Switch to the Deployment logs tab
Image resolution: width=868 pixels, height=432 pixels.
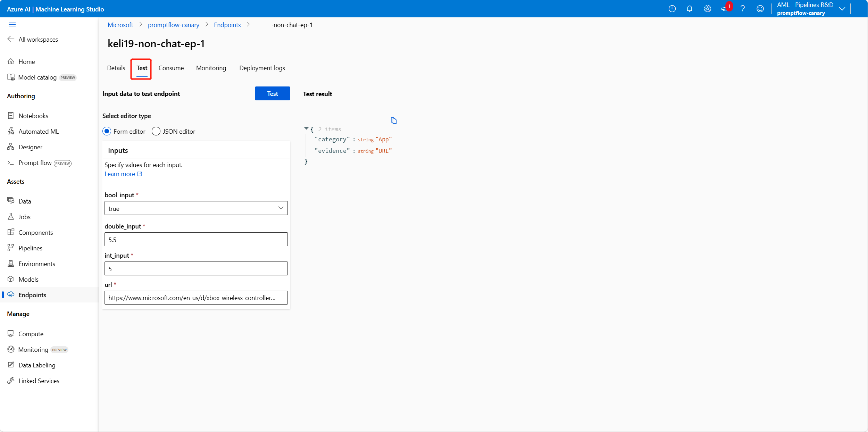262,68
